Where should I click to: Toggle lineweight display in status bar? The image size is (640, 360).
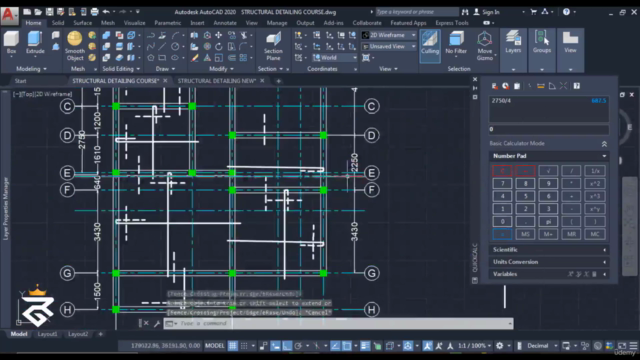coord(365,346)
